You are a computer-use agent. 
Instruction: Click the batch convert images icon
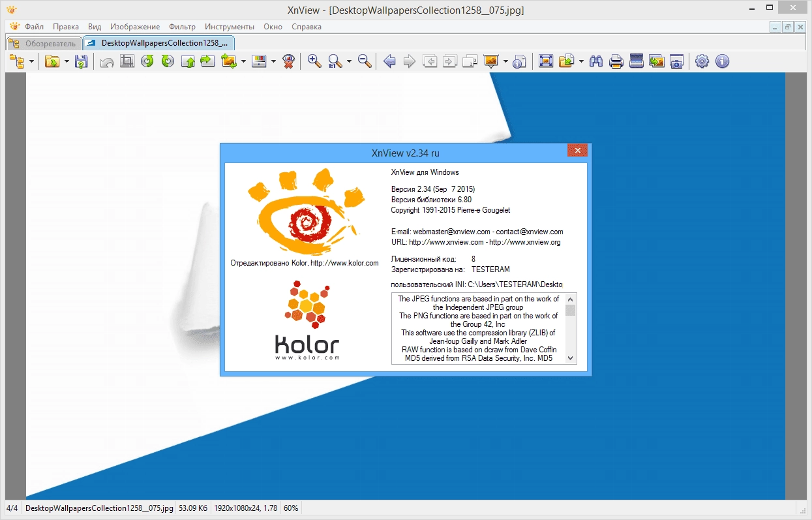click(x=657, y=61)
